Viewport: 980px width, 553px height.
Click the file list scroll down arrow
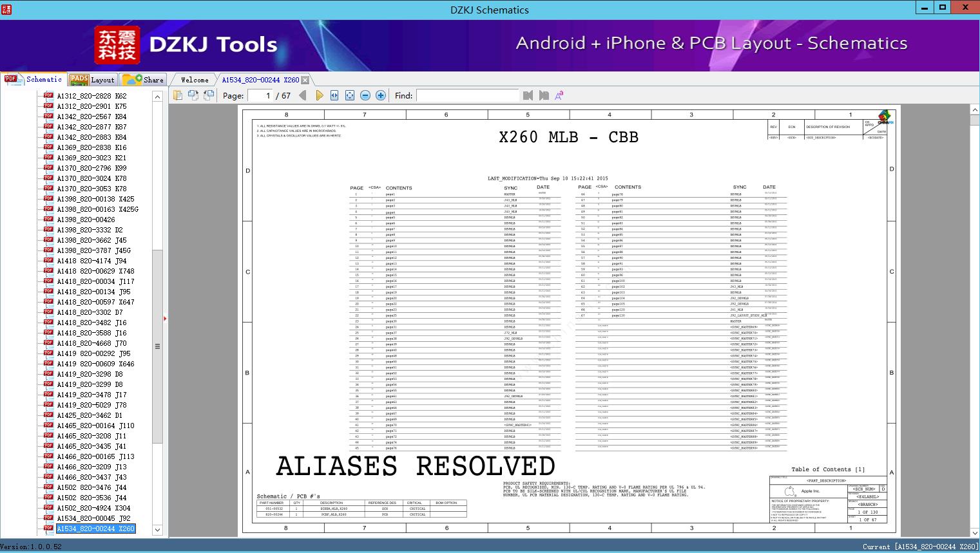157,530
